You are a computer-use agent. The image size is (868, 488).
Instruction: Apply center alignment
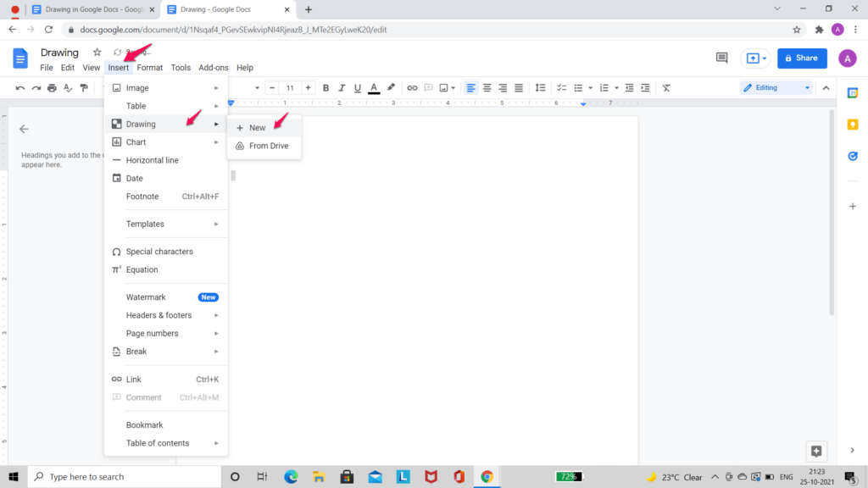pyautogui.click(x=486, y=87)
